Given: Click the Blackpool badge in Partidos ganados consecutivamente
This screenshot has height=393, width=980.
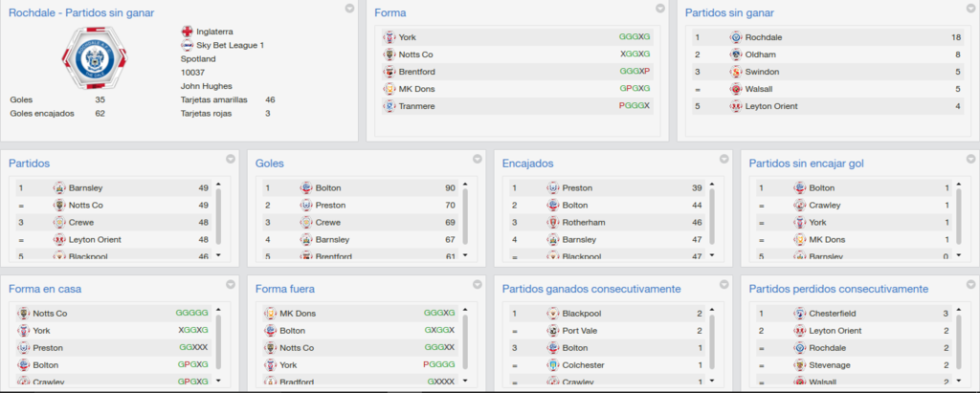Looking at the screenshot, I should (552, 314).
